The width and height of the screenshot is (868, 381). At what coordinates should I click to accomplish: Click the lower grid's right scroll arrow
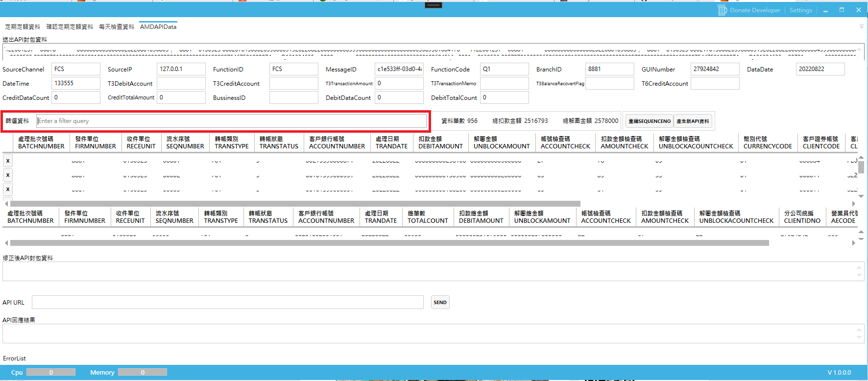[x=853, y=243]
